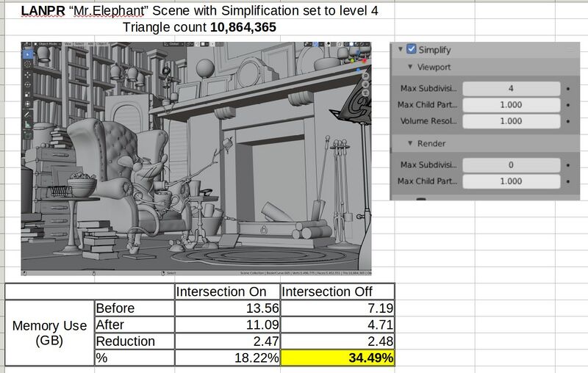Select the Select Box tool in Blender toolbar
The height and width of the screenshot is (373, 588).
click(x=28, y=54)
